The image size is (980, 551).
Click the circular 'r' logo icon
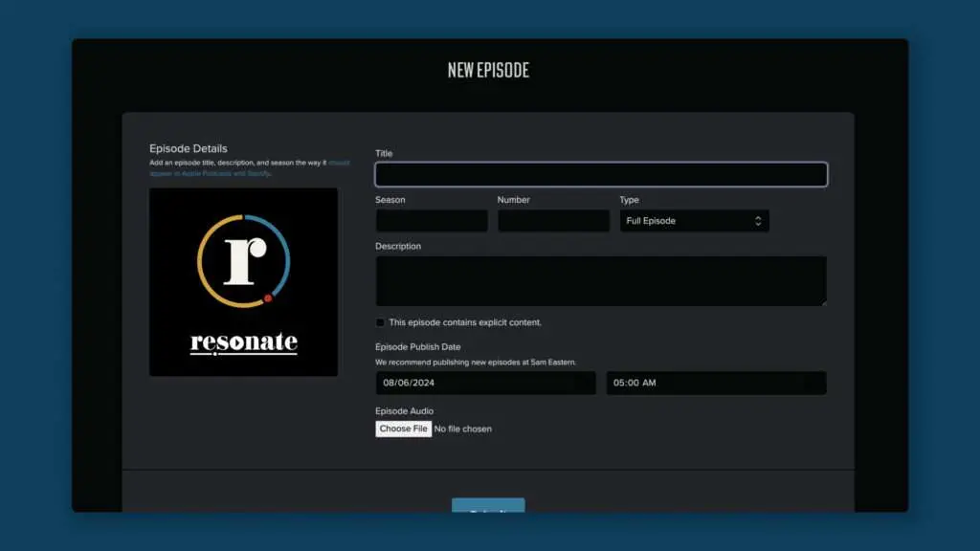tap(243, 262)
